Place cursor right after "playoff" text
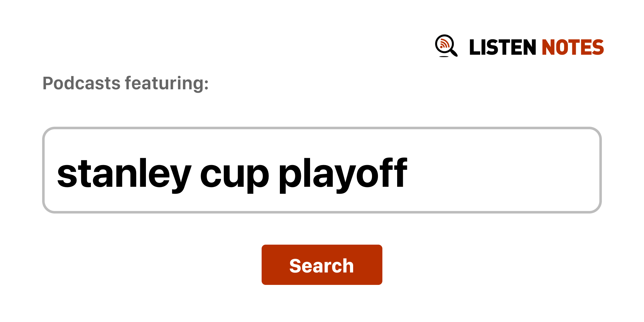This screenshot has width=644, height=322. coord(408,173)
